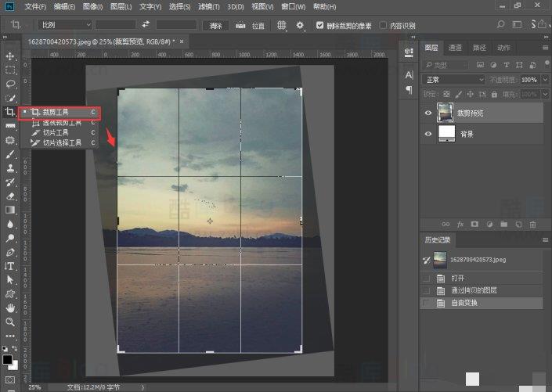Viewport: 552px width, 392px height.
Task: Select the Lasso tool
Action: click(10, 84)
